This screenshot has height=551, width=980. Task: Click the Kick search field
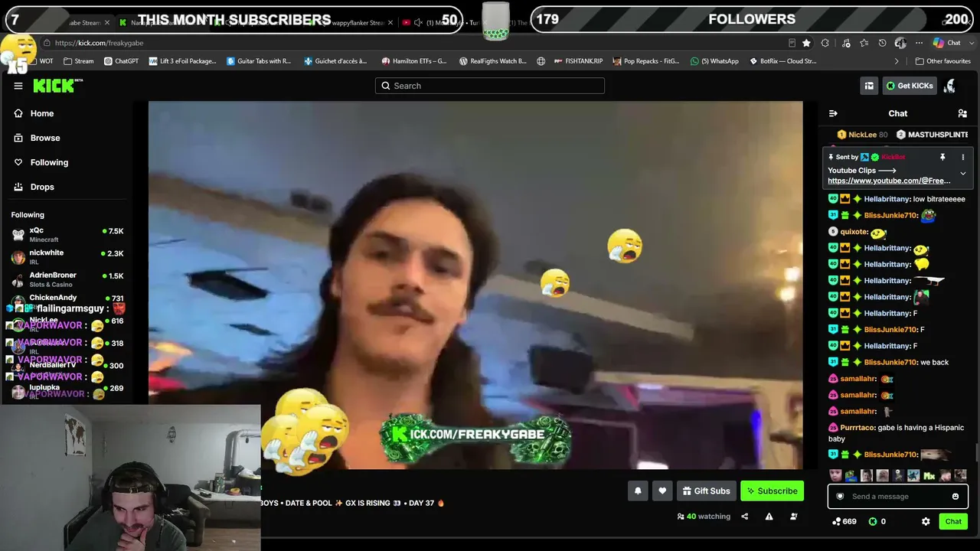(x=490, y=86)
